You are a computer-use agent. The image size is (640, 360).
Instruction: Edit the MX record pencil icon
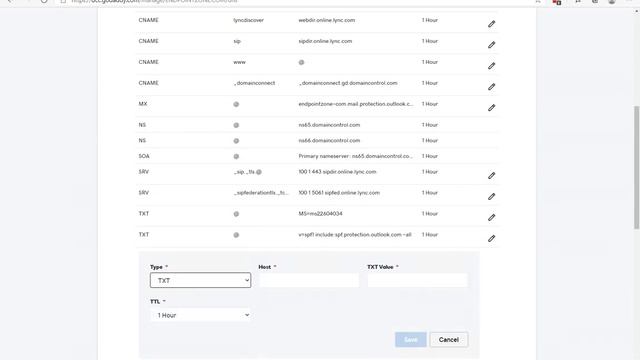point(491,108)
